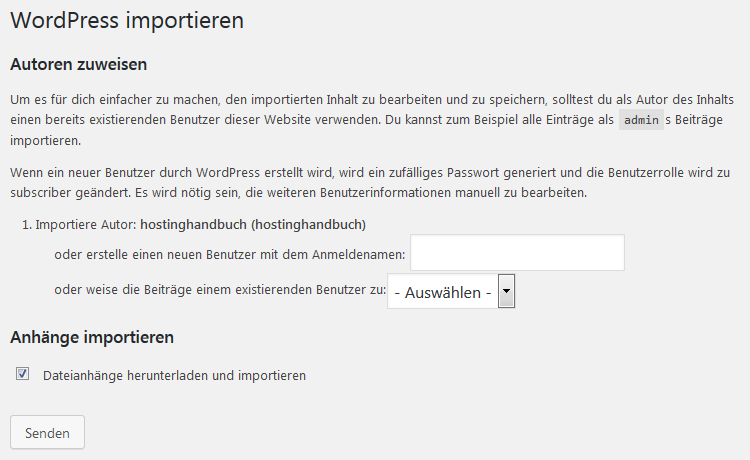Focus the new Anmeldenamen text field
The image size is (750, 460).
coord(517,252)
